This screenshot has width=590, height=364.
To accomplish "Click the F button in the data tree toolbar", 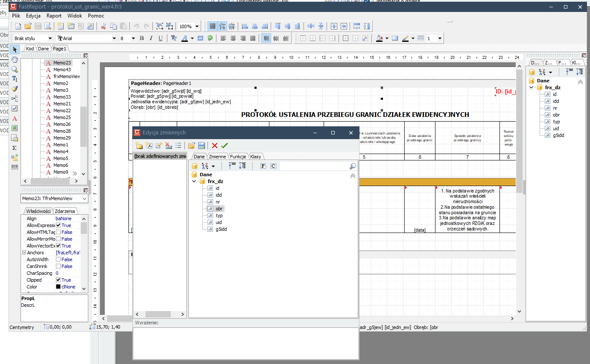I will click(263, 166).
